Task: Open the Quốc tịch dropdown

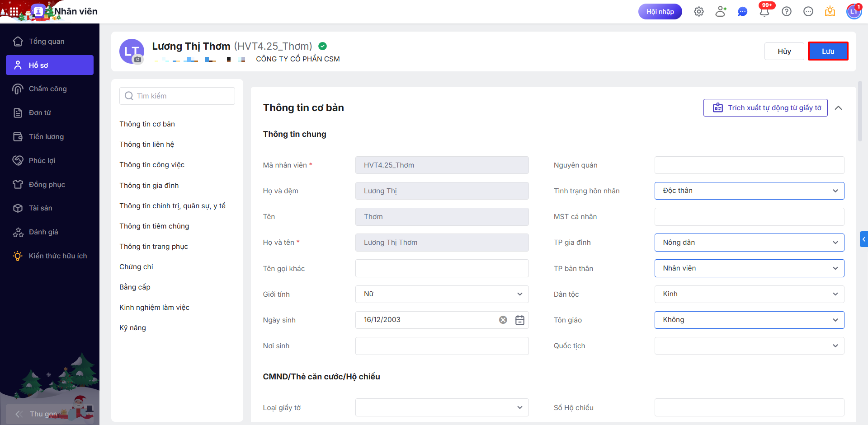Action: pos(749,346)
